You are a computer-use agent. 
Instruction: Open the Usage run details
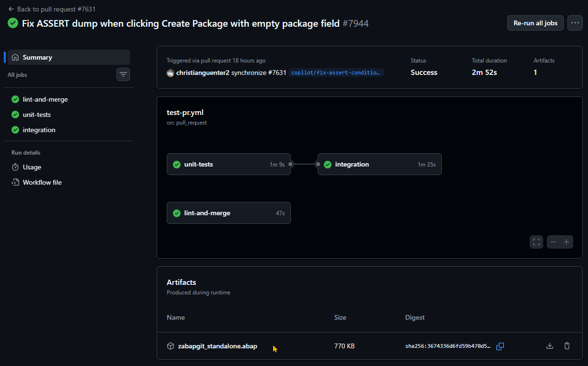tap(69, 167)
